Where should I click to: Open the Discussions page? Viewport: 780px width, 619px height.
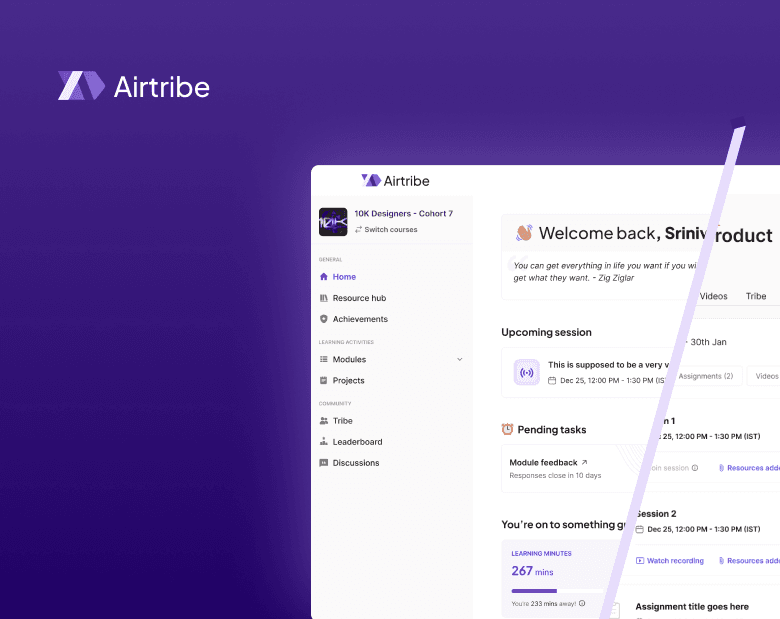356,463
